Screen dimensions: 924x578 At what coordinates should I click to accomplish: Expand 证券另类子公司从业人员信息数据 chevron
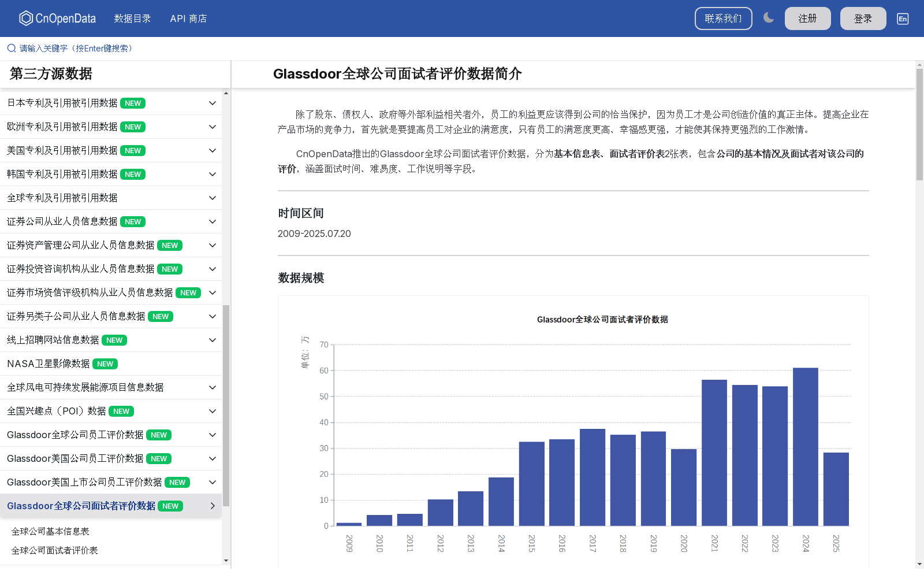[213, 316]
